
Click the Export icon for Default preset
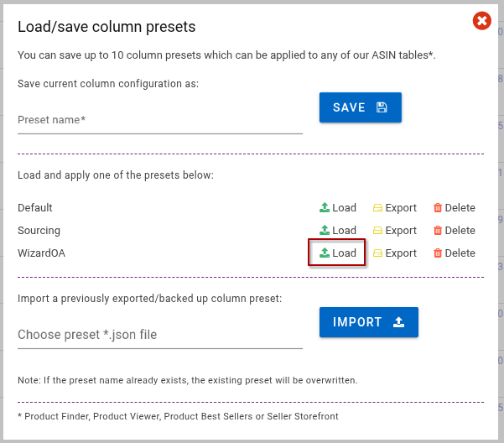(378, 208)
